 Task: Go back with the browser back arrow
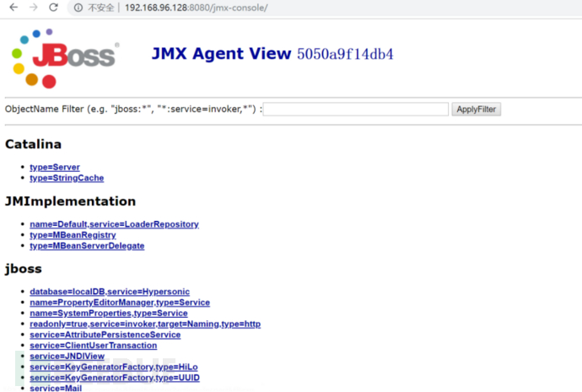[x=13, y=8]
